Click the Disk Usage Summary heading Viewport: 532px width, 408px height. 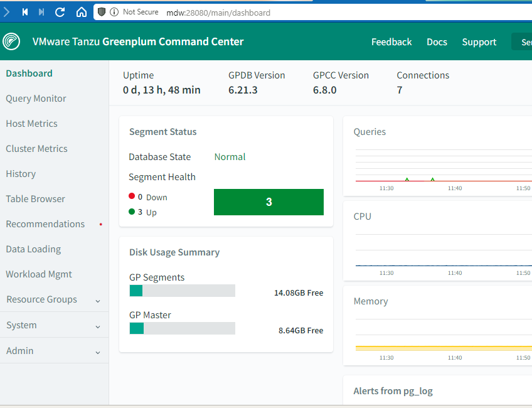pyautogui.click(x=174, y=252)
